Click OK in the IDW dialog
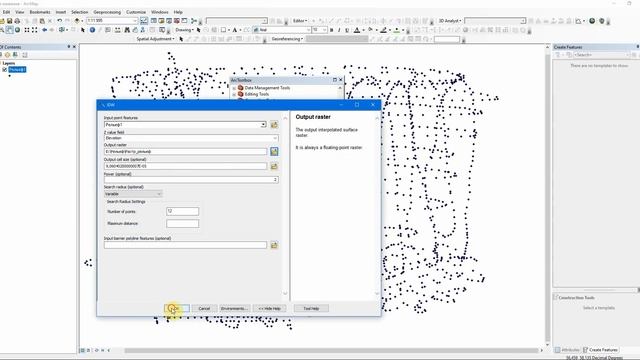Screen dimensions: 640x360 (177, 309)
